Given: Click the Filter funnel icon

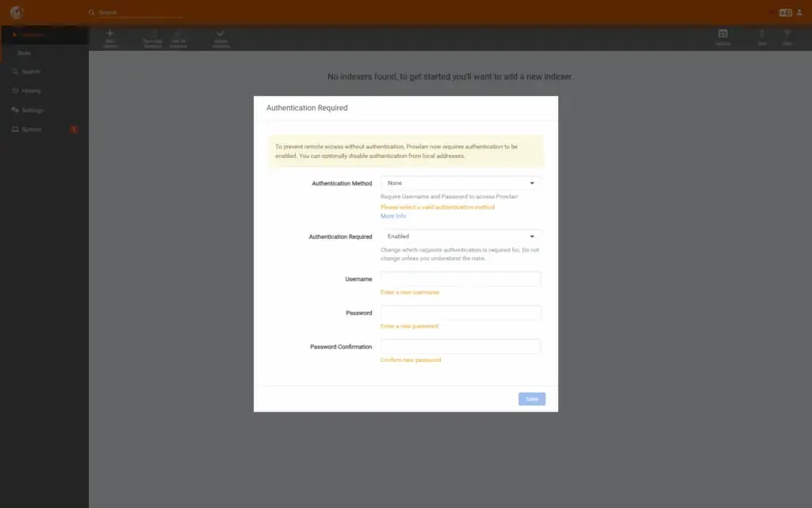Looking at the screenshot, I should coord(787,34).
